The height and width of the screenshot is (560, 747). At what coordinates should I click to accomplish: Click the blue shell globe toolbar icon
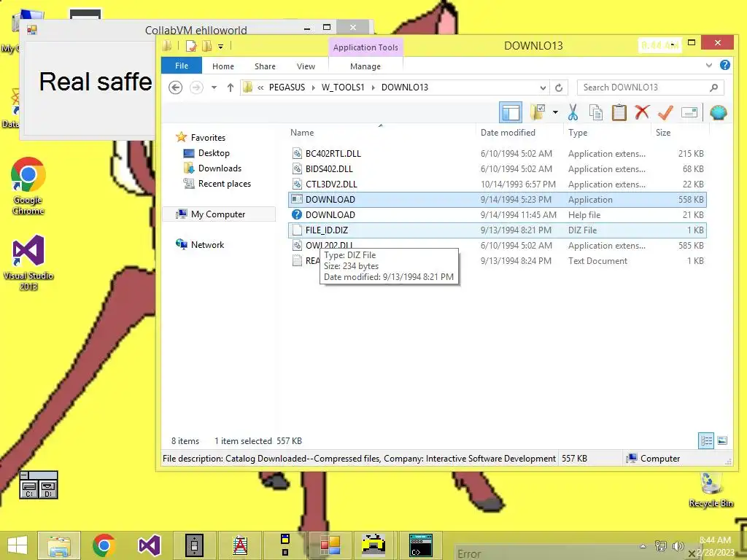tap(718, 113)
